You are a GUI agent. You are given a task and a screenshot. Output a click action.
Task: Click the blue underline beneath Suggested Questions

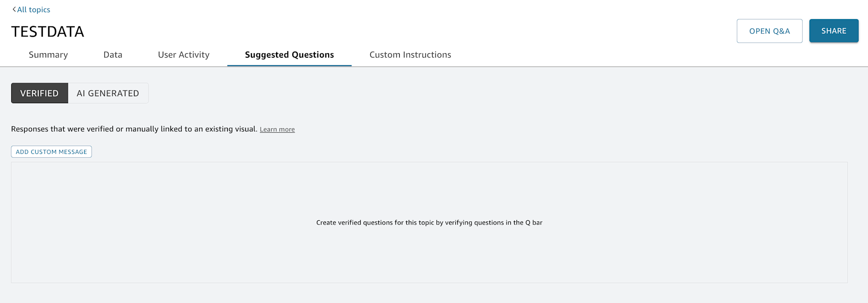click(289, 65)
